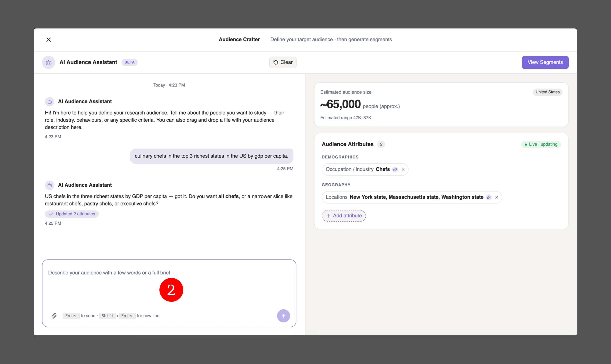Attach a file with the paperclip icon
The height and width of the screenshot is (364, 611).
pos(54,316)
